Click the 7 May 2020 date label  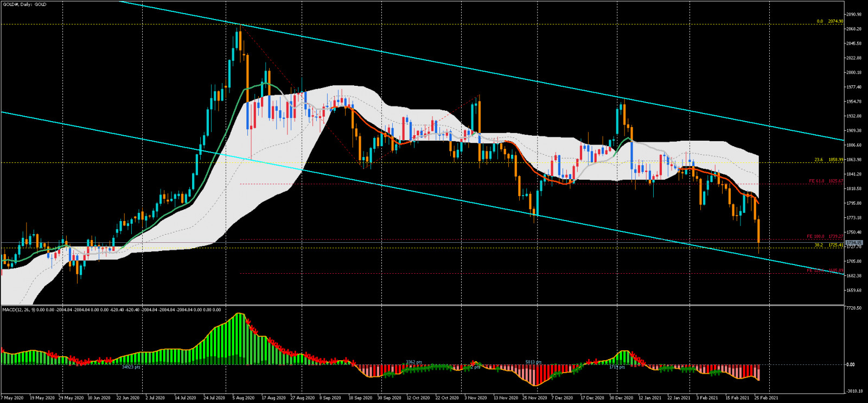[12, 398]
